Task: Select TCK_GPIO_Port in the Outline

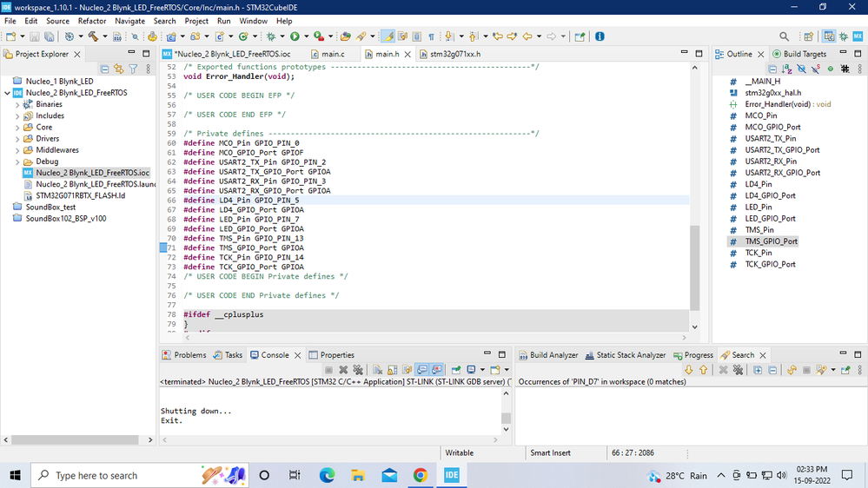Action: pyautogui.click(x=770, y=264)
